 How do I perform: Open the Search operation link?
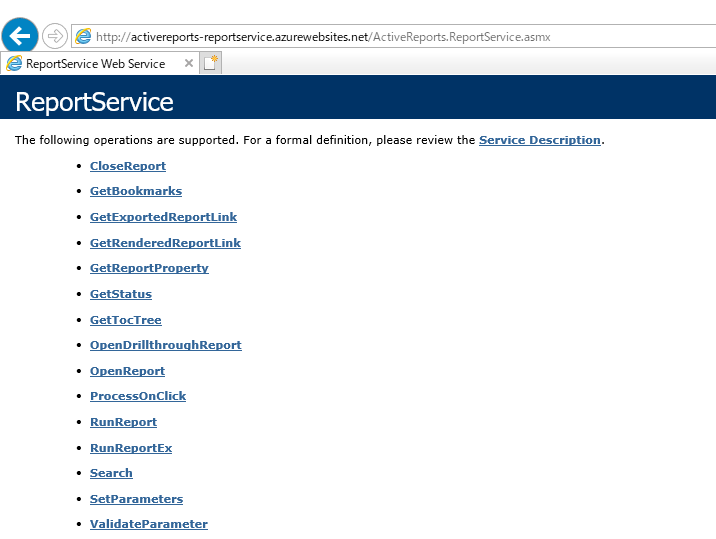[x=111, y=473]
